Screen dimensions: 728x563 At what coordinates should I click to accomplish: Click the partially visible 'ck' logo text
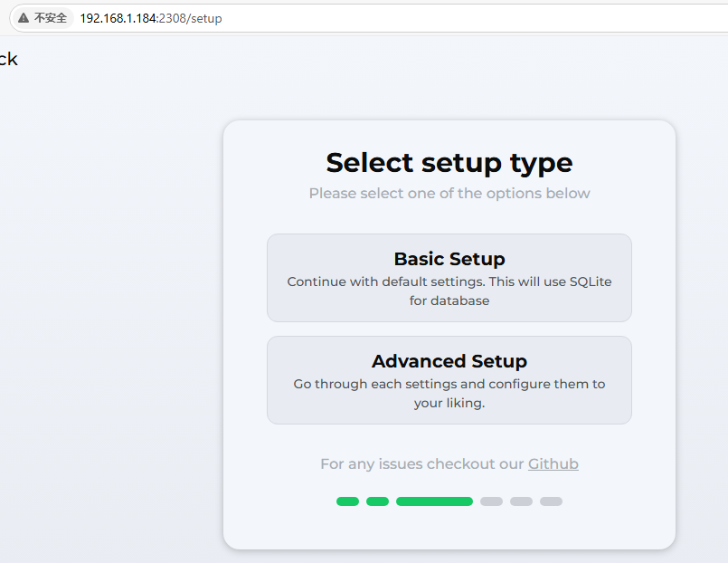(x=8, y=59)
